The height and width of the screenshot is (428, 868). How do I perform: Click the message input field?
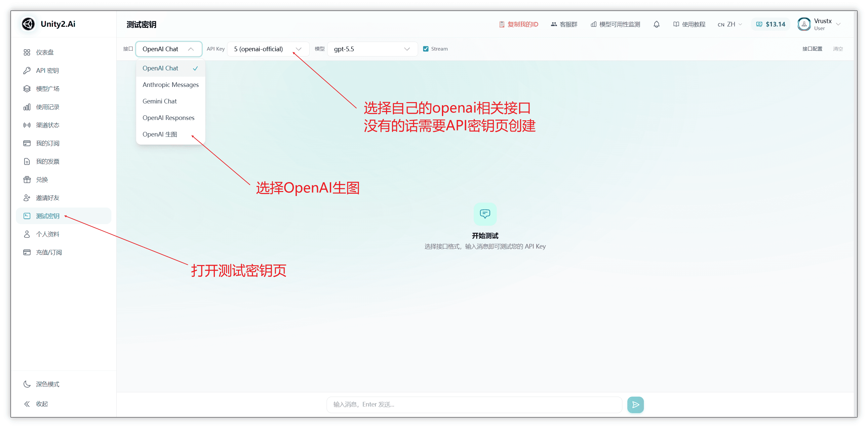coord(474,405)
